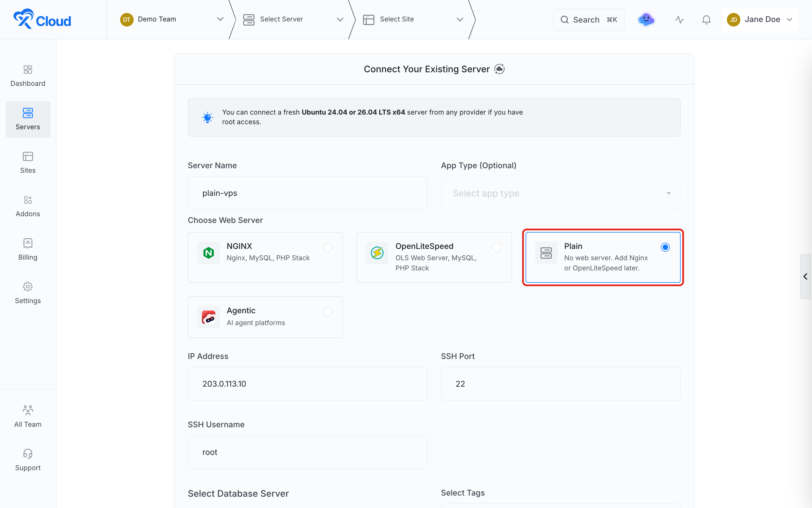This screenshot has width=812, height=508.
Task: Select the NGINX web server radio
Action: (x=328, y=247)
